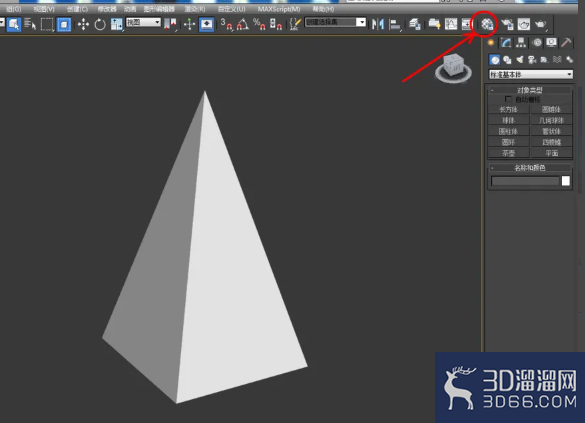Click the 几何球体 geosphere button
Image resolution: width=585 pixels, height=423 pixels.
(551, 120)
